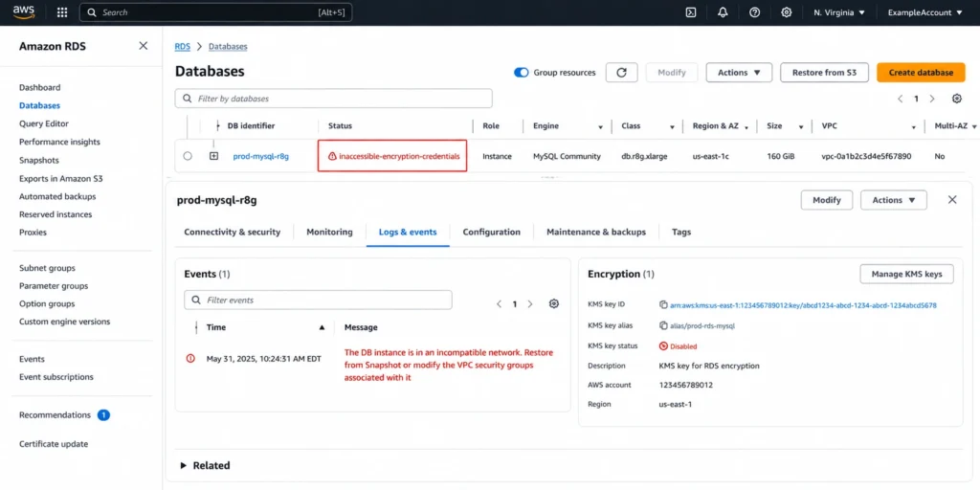Launch CloudShell from the top bar icon
This screenshot has width=980, height=490.
click(691, 12)
